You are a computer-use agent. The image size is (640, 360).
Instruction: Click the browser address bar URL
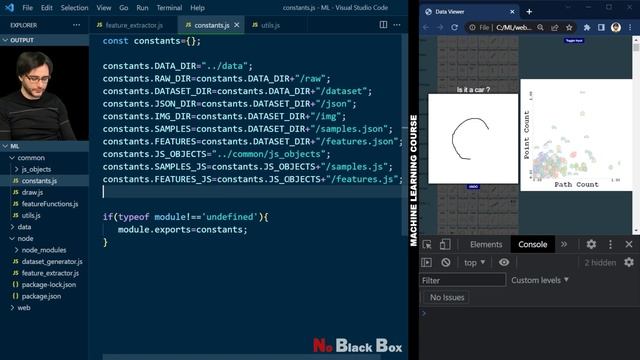pyautogui.click(x=513, y=27)
